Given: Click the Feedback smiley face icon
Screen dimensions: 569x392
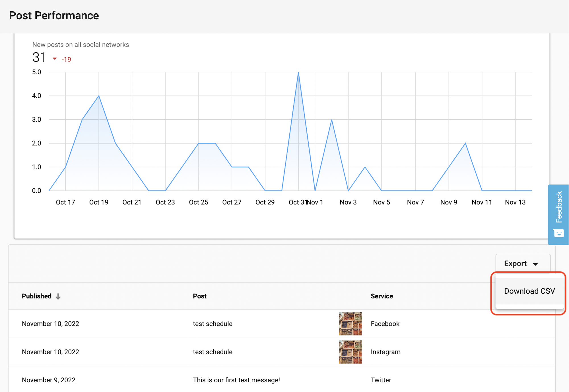Looking at the screenshot, I should tap(558, 233).
